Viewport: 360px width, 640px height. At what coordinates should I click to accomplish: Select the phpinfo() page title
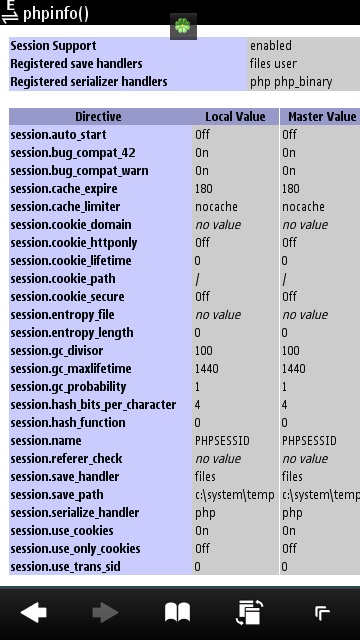(x=56, y=13)
